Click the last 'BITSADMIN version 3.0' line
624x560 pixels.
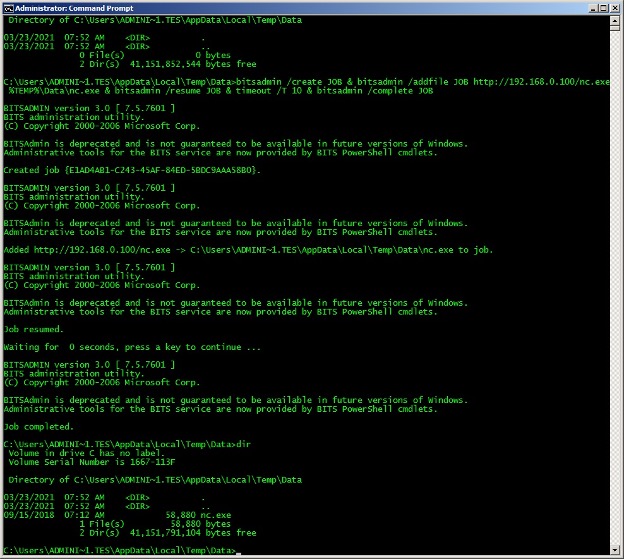pos(89,365)
